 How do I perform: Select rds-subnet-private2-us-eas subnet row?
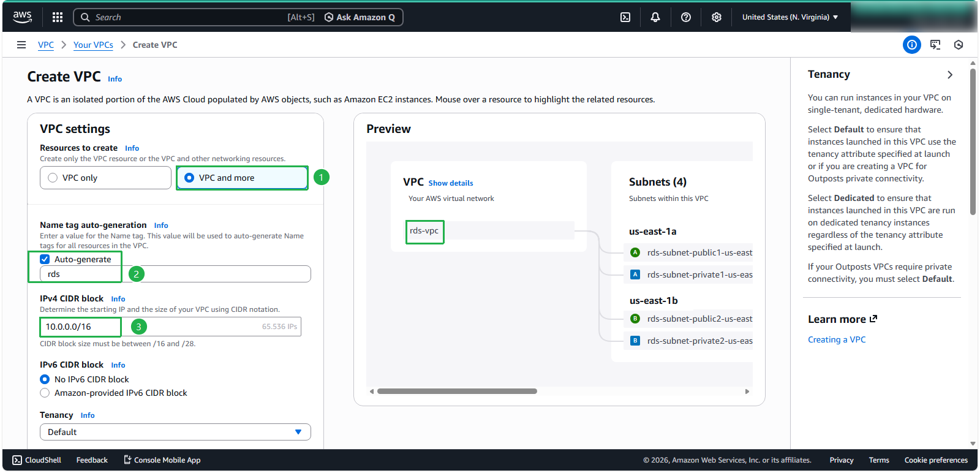point(688,341)
